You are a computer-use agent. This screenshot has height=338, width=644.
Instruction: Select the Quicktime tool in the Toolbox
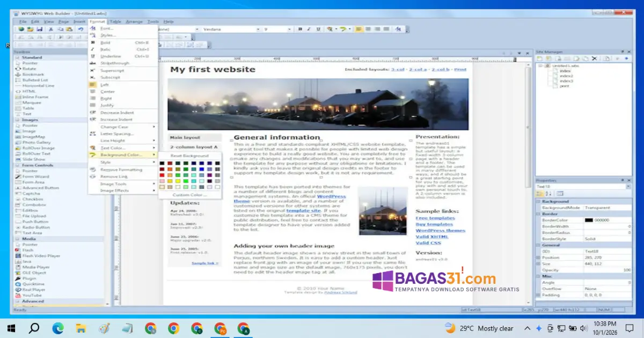(33, 284)
